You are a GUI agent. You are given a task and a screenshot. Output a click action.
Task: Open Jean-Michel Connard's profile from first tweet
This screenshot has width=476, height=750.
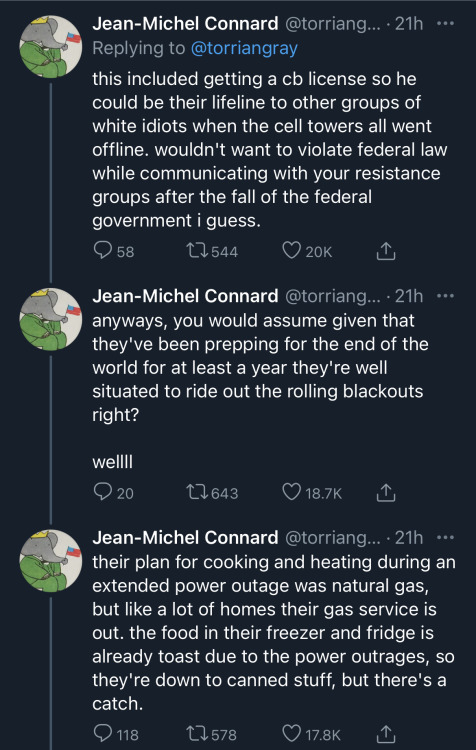click(x=185, y=23)
